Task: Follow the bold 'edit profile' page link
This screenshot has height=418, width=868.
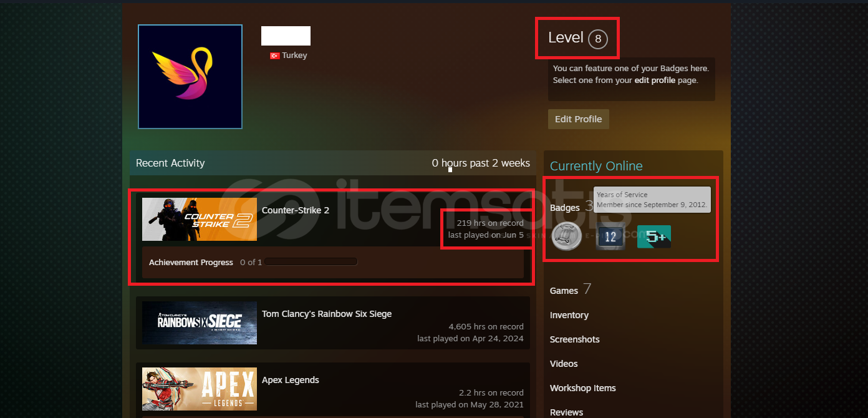Action: 655,80
